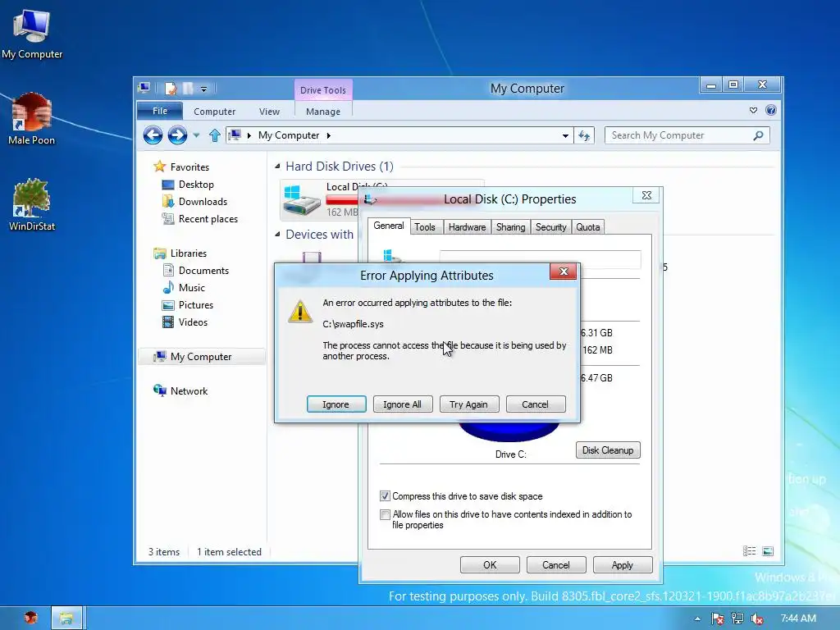840x630 pixels.
Task: Open the Manage ribbon tab
Action: (x=323, y=112)
